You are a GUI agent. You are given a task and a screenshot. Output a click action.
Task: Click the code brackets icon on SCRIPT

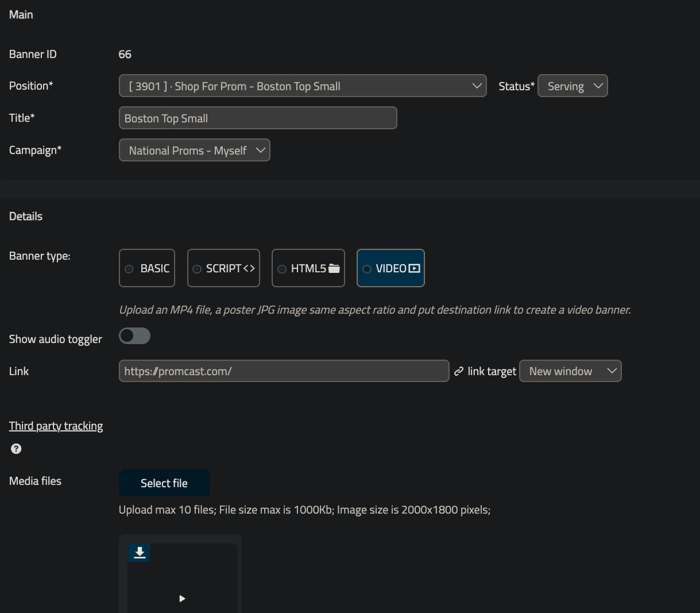(249, 268)
